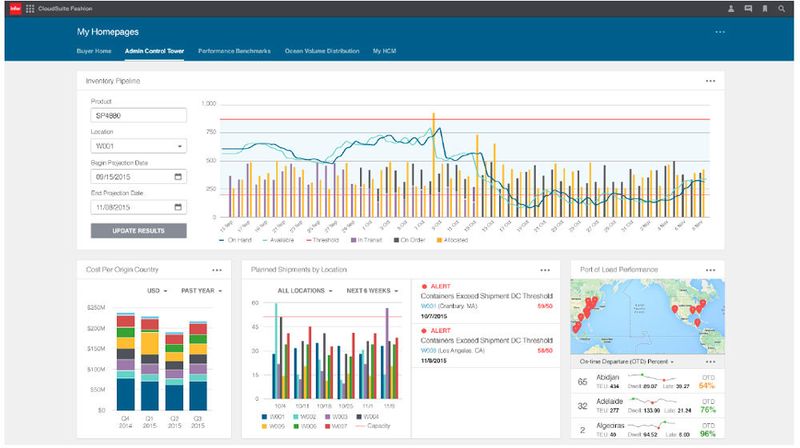This screenshot has height=448, width=800.
Task: Open Begin Projection Date calendar picker
Action: (178, 177)
